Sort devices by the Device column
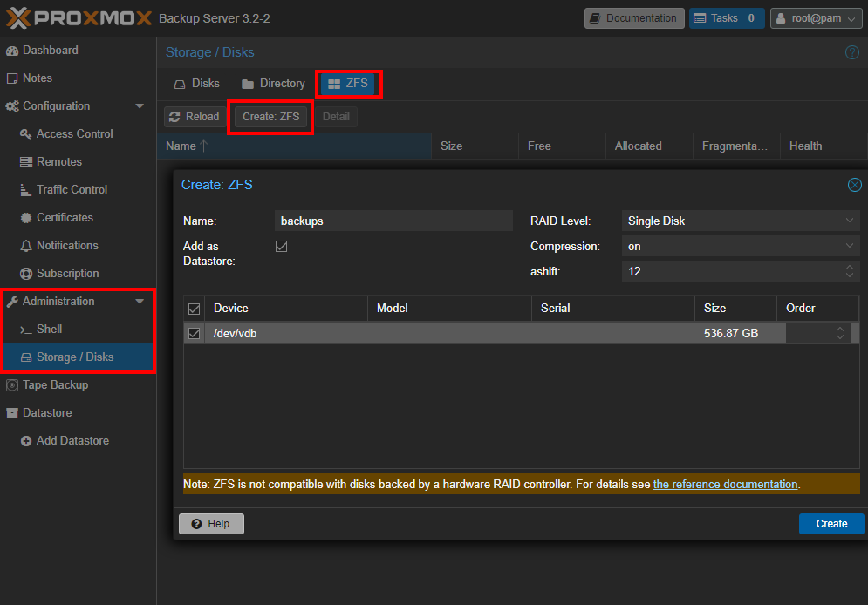This screenshot has width=868, height=605. [286, 309]
